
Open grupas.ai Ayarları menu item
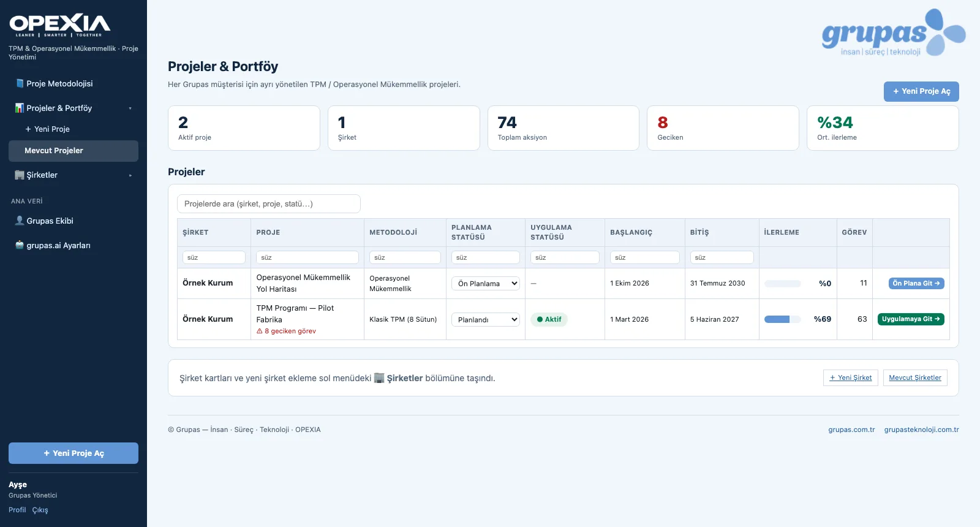click(73, 245)
